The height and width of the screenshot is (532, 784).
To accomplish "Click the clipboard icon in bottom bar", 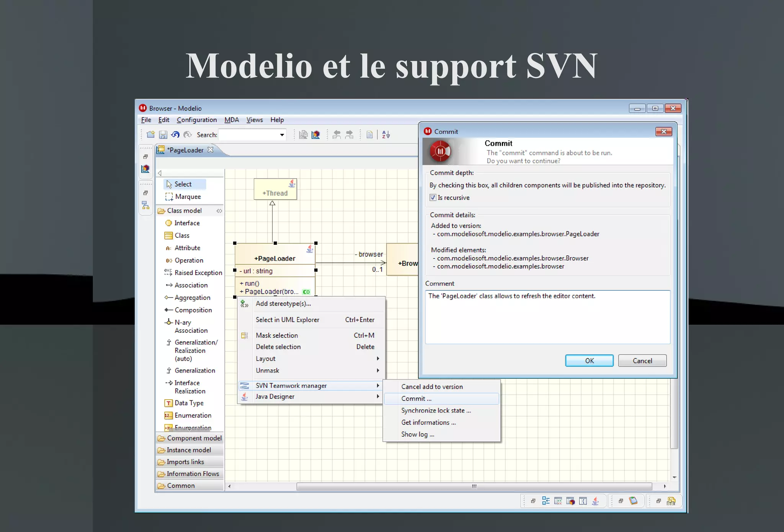I will [634, 501].
